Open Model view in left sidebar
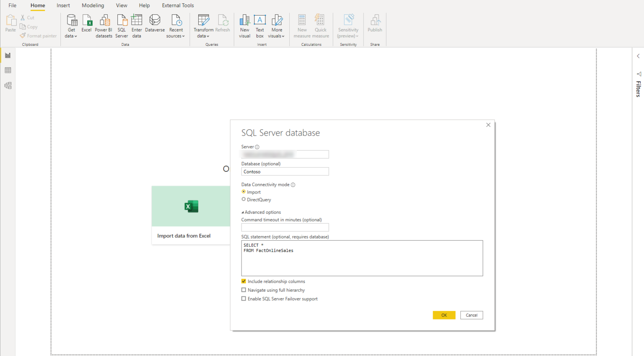The width and height of the screenshot is (644, 356). pyautogui.click(x=8, y=86)
